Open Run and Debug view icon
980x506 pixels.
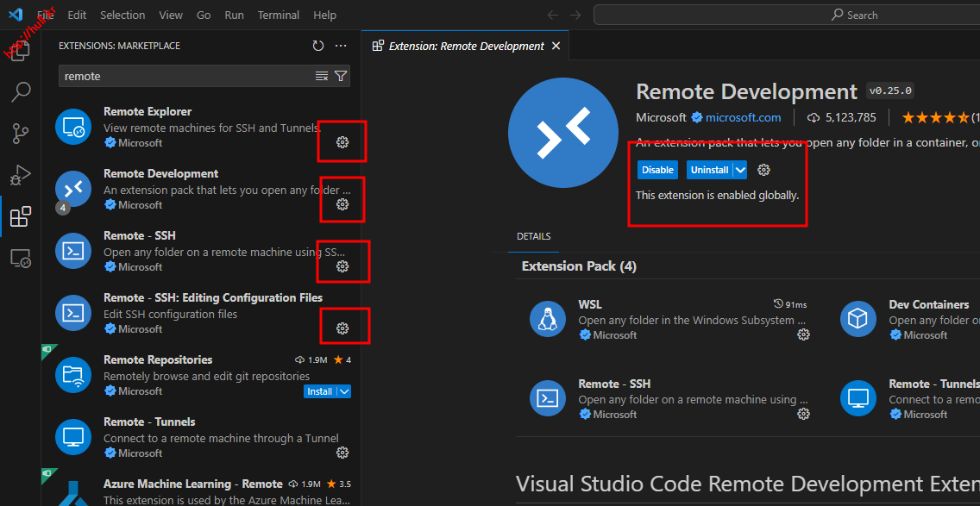(21, 175)
